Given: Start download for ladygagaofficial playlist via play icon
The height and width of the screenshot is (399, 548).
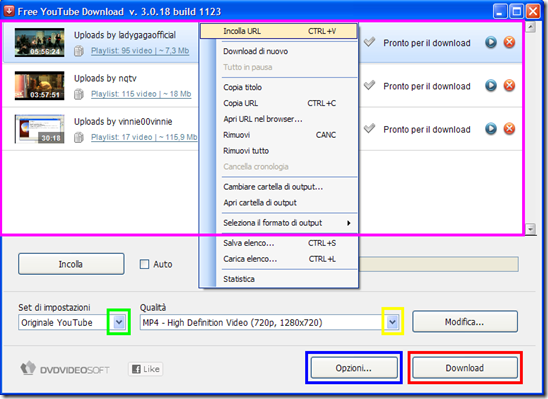Looking at the screenshot, I should 491,43.
